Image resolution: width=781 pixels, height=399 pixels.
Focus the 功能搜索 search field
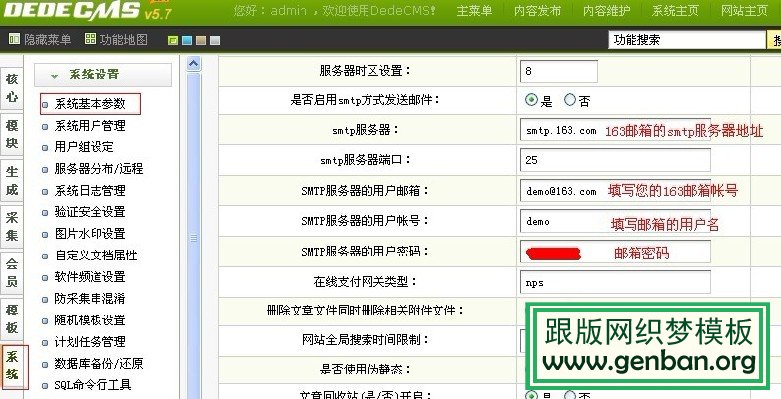[x=686, y=40]
